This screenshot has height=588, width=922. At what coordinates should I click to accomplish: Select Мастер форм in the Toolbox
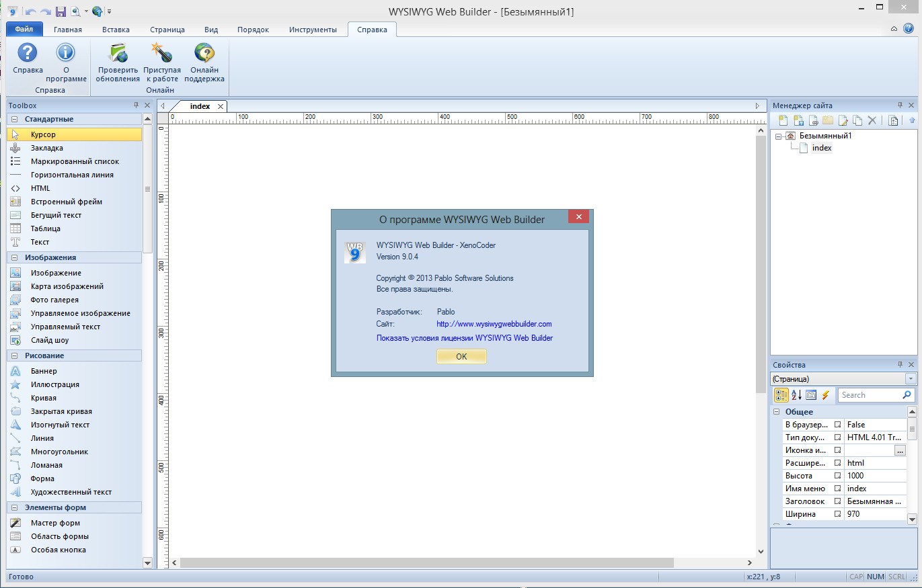[74, 523]
